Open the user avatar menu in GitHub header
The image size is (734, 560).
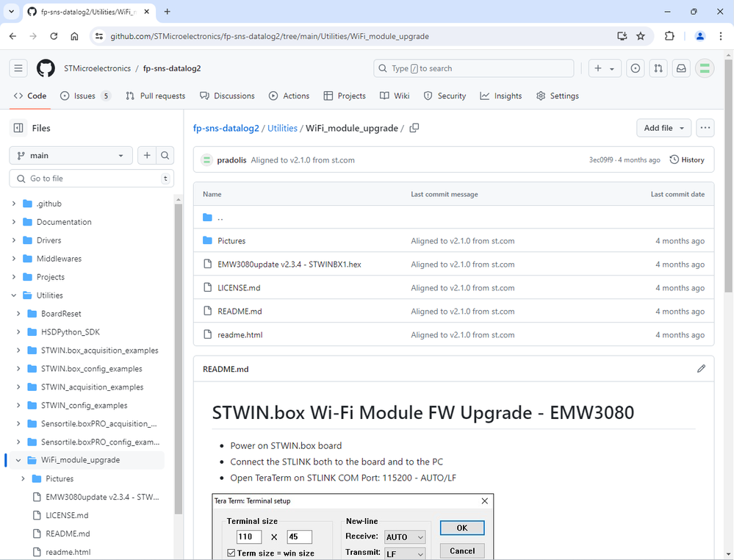pyautogui.click(x=705, y=68)
